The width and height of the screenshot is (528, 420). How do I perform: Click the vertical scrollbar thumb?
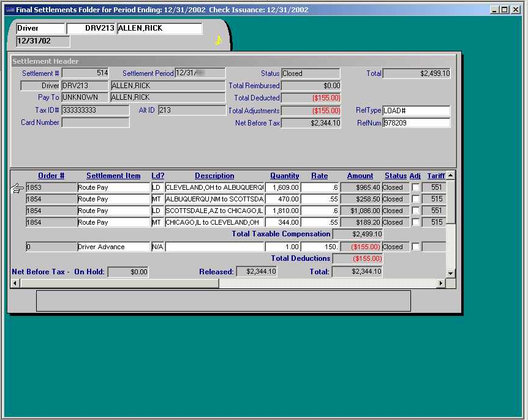[451, 201]
